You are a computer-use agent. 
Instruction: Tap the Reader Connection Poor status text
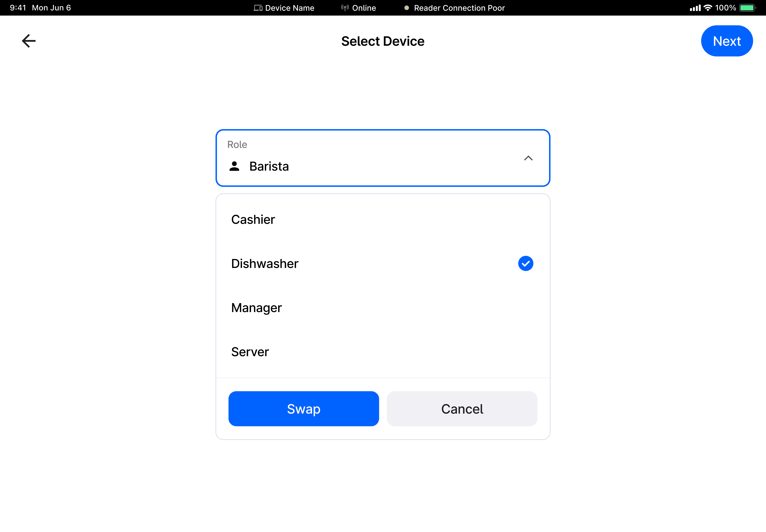tap(459, 8)
